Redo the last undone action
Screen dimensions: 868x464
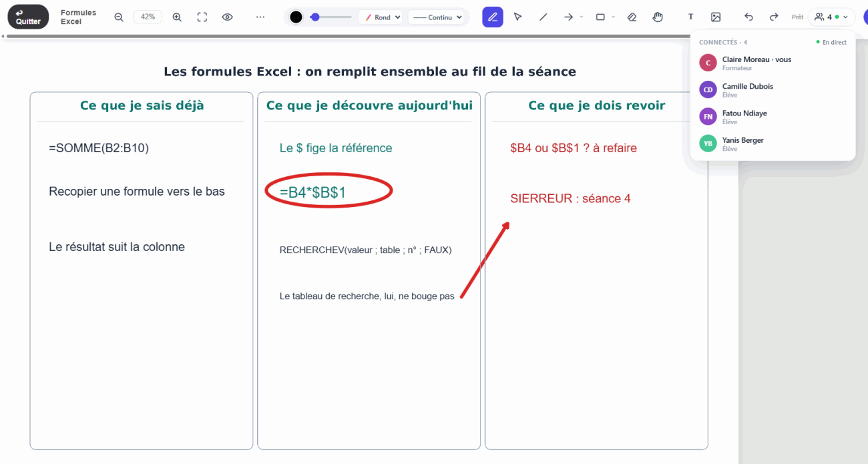coord(774,17)
